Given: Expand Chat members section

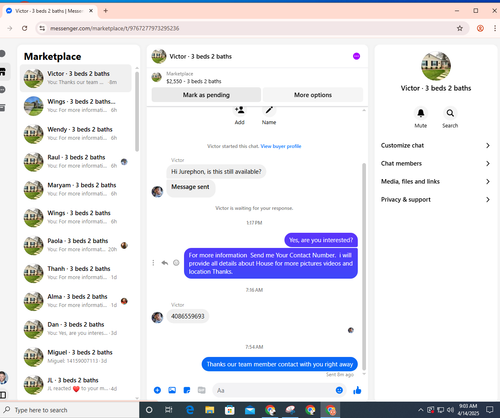Looking at the screenshot, I should [x=436, y=163].
